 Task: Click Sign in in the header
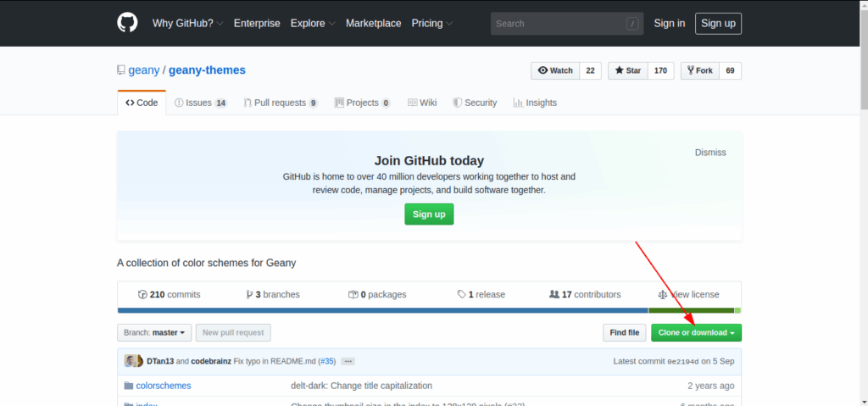tap(670, 23)
